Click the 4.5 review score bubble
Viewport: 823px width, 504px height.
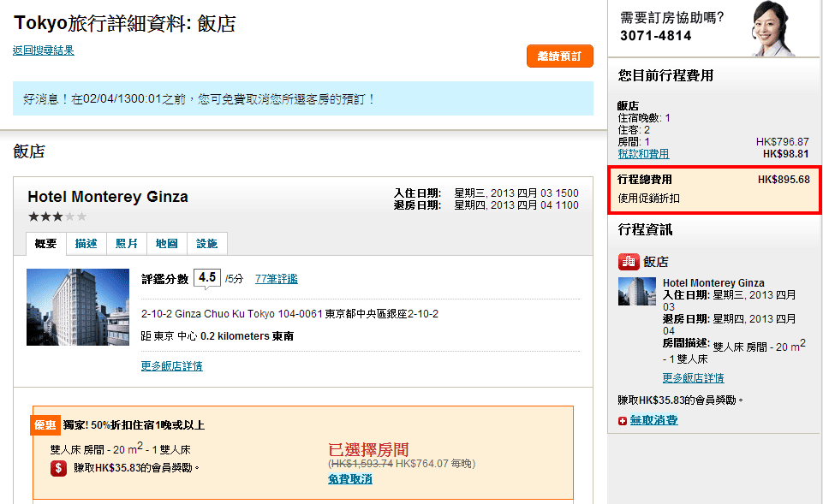[206, 278]
